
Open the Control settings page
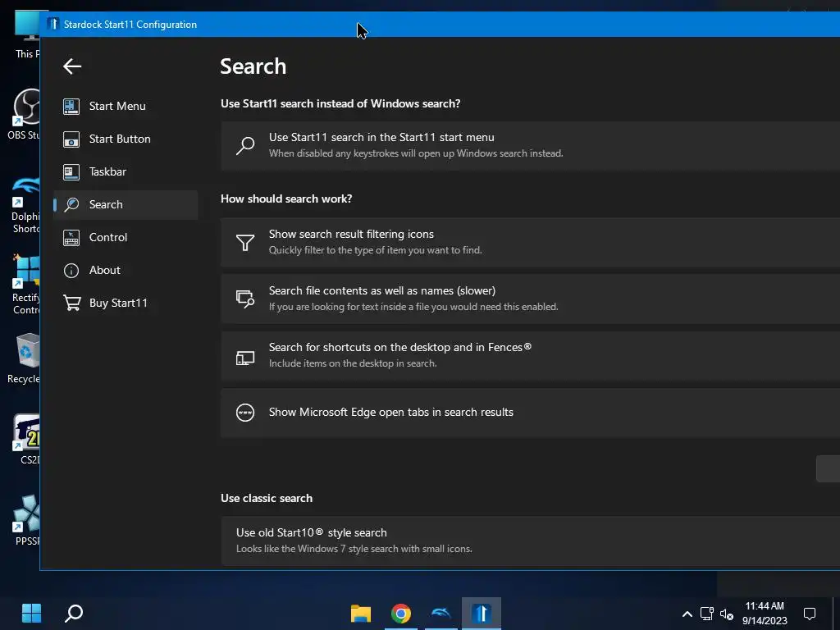click(x=126, y=237)
